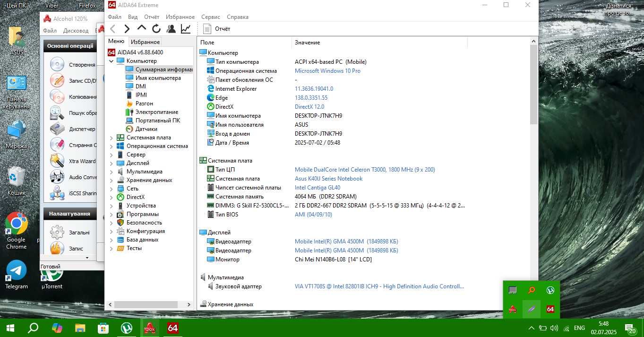Open the Asus K40IJ Series Notebook link
The width and height of the screenshot is (644, 337).
pyautogui.click(x=328, y=179)
